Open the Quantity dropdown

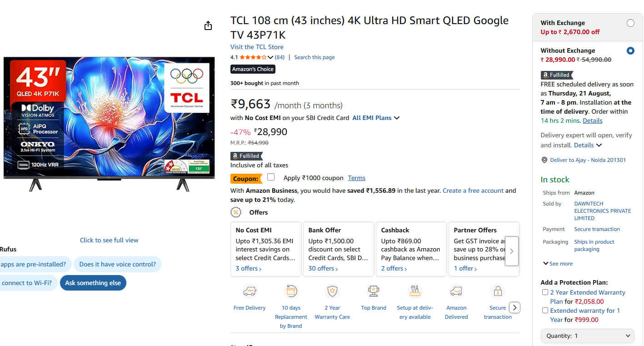coord(588,336)
